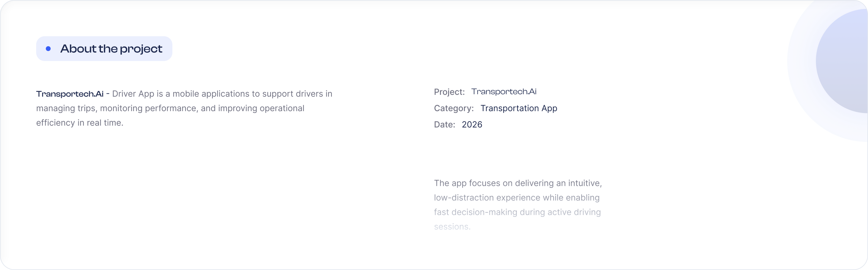Click the word 'About' in heading
868x270 pixels.
click(78, 49)
